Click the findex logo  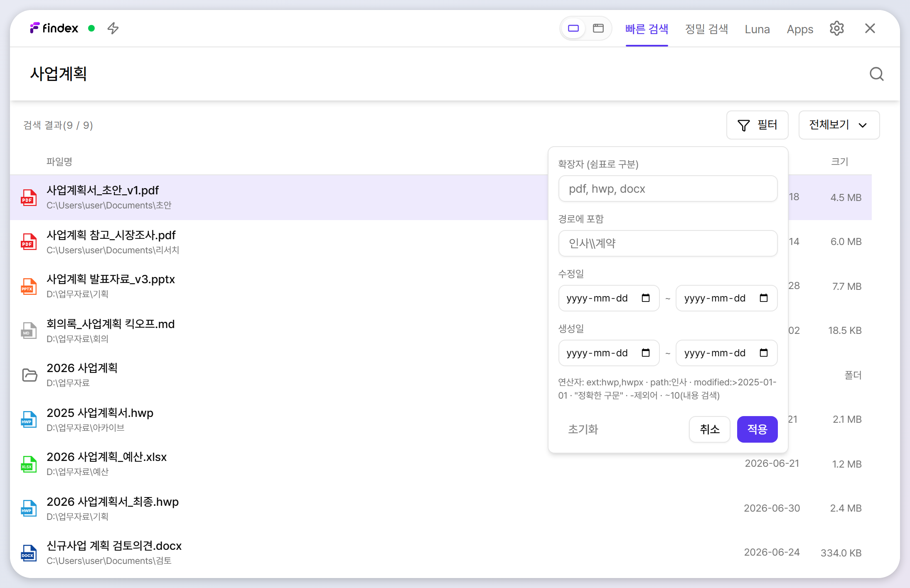point(54,28)
